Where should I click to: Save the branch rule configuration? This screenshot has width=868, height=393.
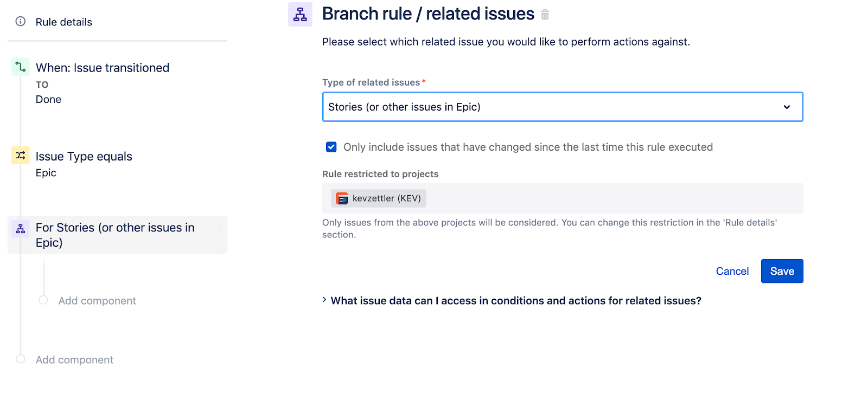click(x=782, y=271)
